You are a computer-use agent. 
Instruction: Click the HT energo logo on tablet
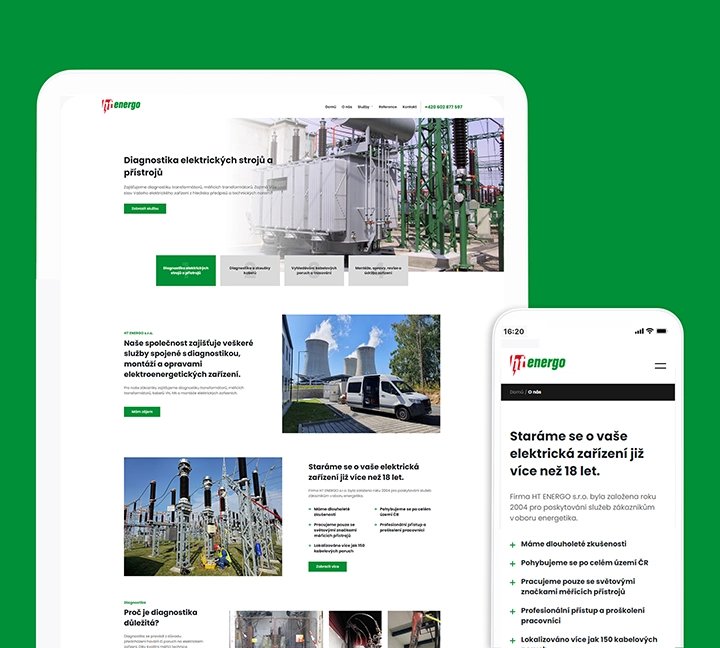121,105
